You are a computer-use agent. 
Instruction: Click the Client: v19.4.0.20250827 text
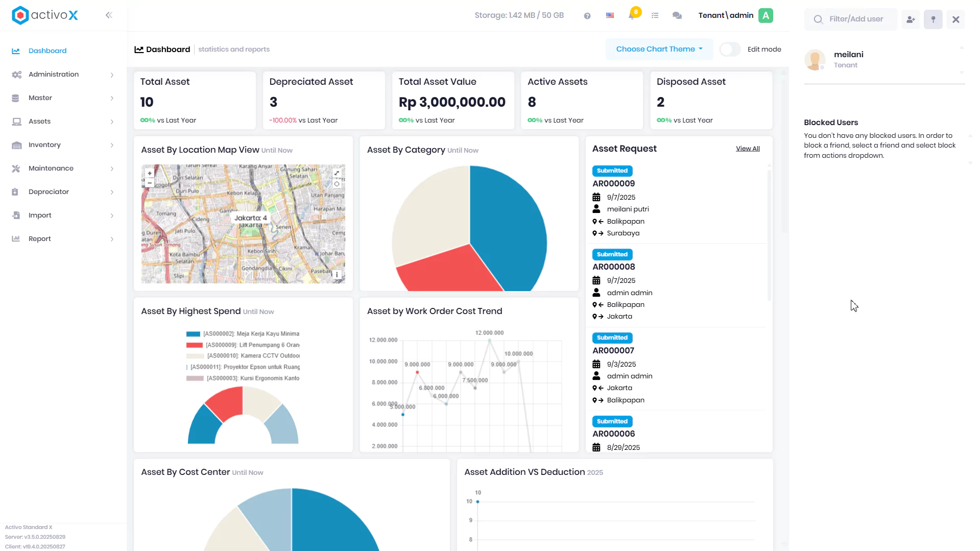[x=35, y=547]
